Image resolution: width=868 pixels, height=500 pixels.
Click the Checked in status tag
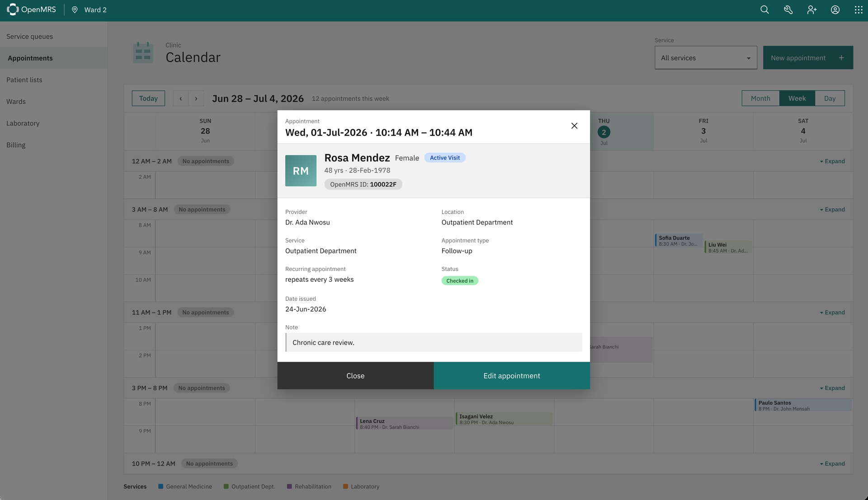pos(460,280)
